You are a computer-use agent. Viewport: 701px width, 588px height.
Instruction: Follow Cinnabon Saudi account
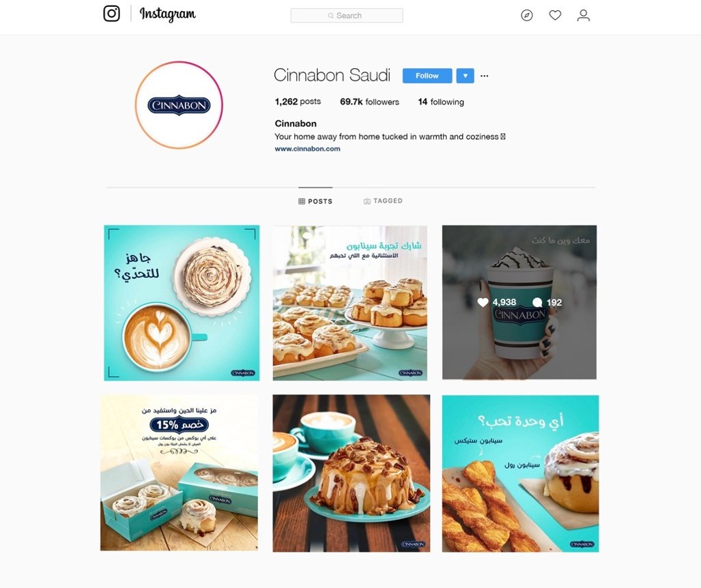coord(427,76)
